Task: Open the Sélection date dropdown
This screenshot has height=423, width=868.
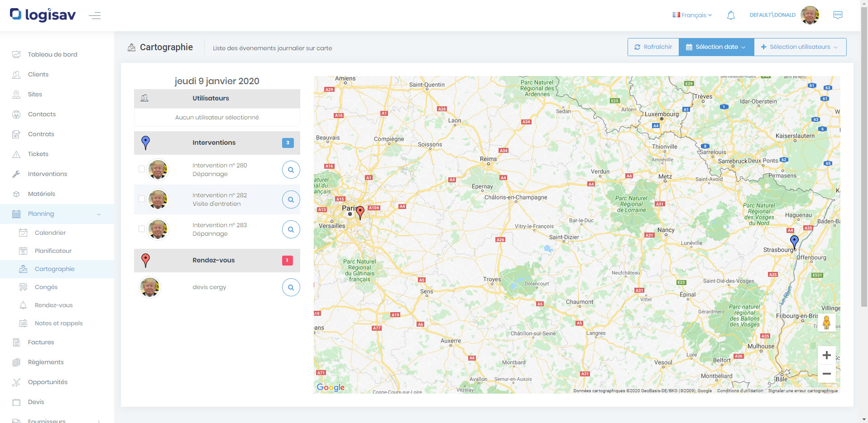Action: coord(716,47)
